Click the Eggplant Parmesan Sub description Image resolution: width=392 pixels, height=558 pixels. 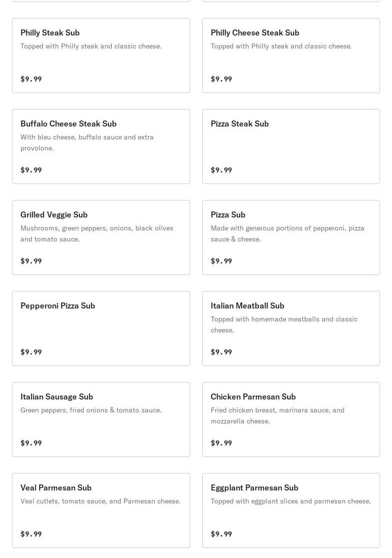coord(291,501)
